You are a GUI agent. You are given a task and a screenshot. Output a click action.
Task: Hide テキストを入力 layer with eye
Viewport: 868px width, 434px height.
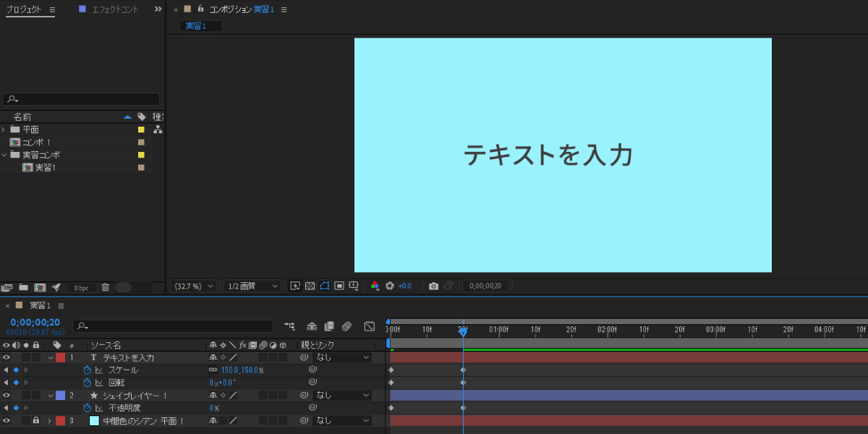7,357
